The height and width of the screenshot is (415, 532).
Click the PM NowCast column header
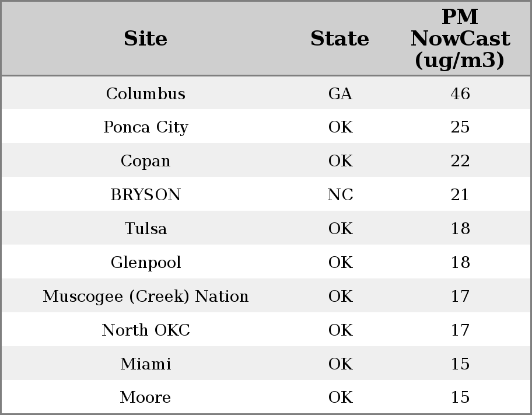click(x=460, y=39)
